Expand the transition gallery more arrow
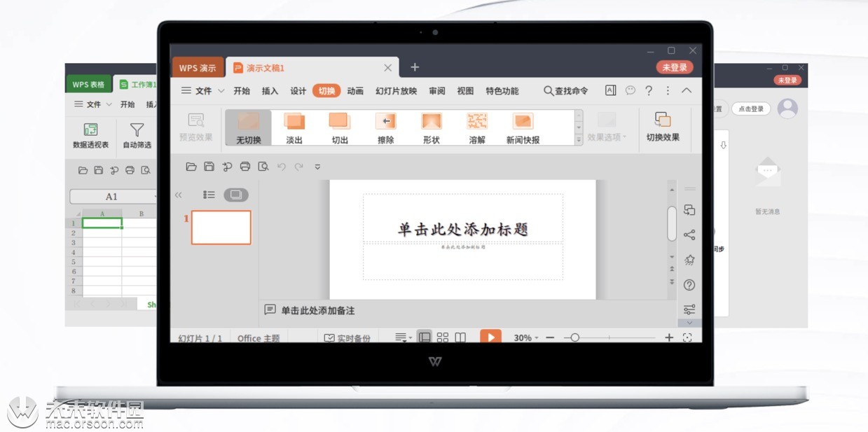 click(x=579, y=140)
